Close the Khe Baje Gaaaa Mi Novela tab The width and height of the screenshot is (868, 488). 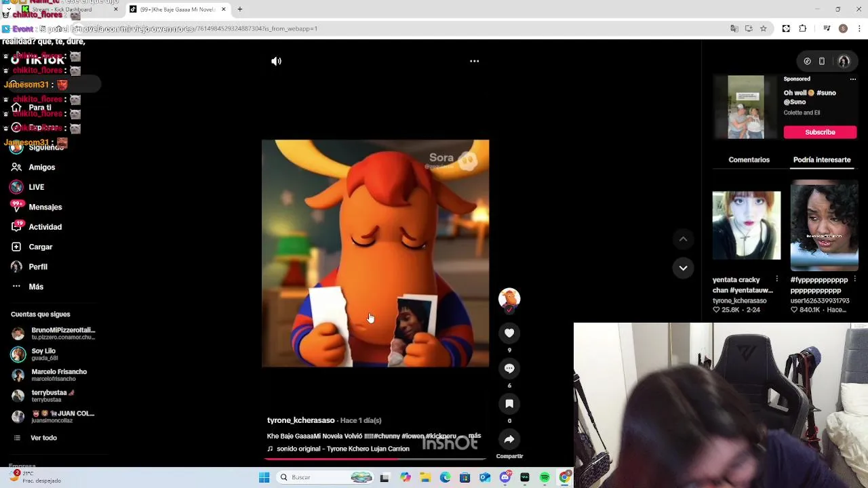pyautogui.click(x=223, y=9)
